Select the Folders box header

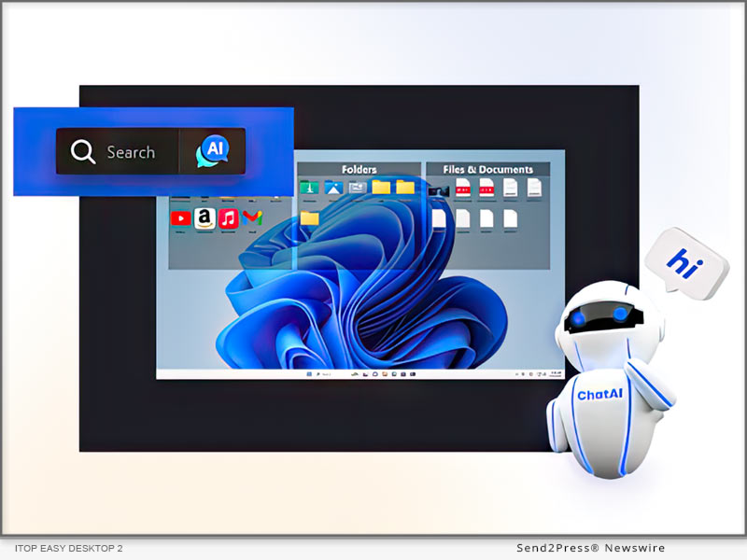(359, 169)
